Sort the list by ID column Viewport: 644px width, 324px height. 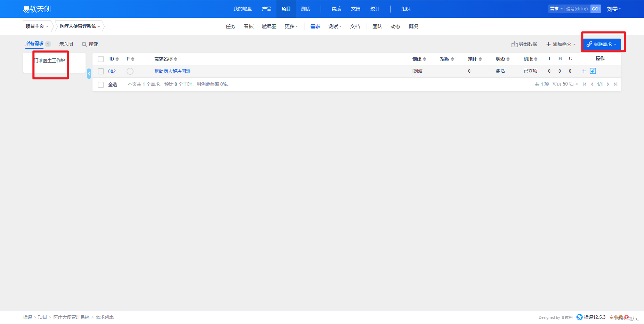click(114, 59)
